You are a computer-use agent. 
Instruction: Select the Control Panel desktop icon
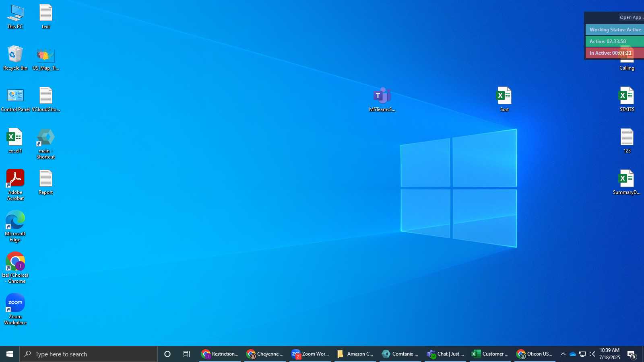click(15, 100)
